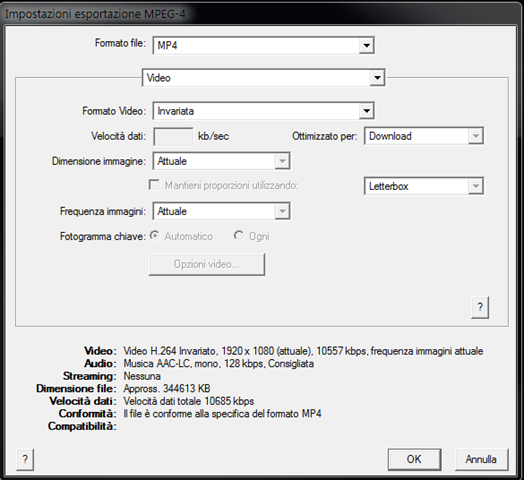The height and width of the screenshot is (480, 524).
Task: Open the Video section selector dropdown
Action: (x=378, y=78)
